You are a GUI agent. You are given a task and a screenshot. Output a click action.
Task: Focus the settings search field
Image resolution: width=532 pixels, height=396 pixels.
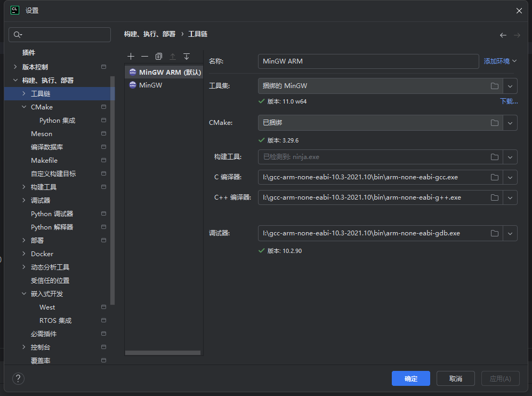click(60, 35)
